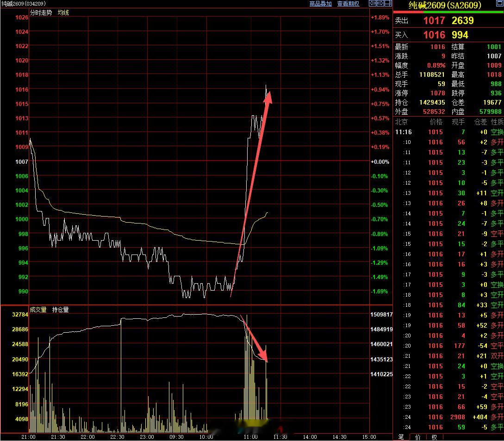Click the 仓差 value 19677

click(x=492, y=103)
